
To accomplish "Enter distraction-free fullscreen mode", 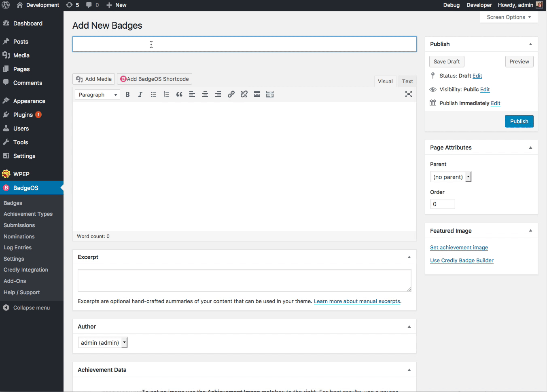I will (x=409, y=94).
